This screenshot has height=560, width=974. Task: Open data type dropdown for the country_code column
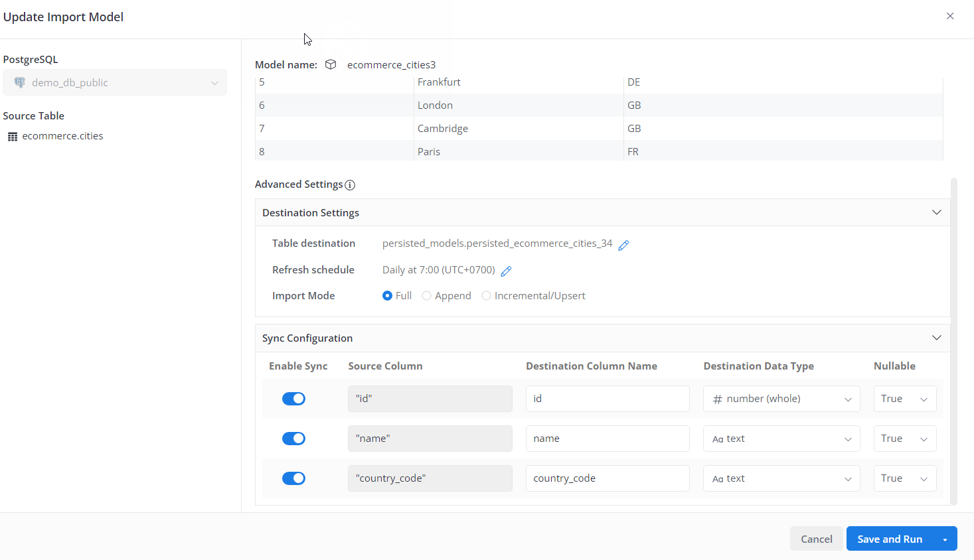point(781,478)
